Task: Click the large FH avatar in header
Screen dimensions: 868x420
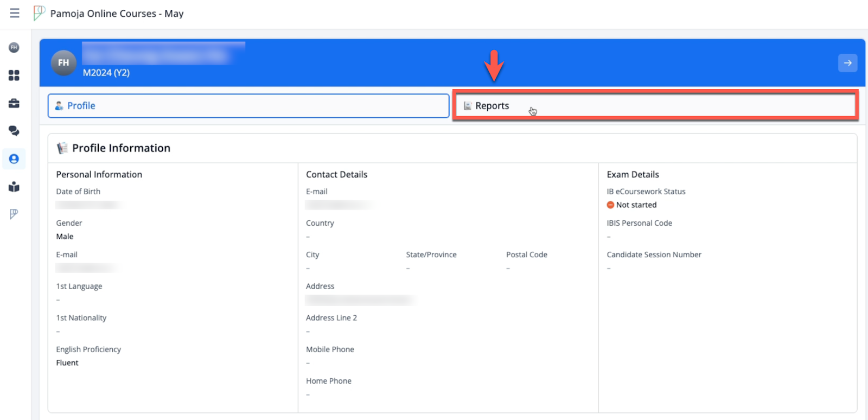Action: click(63, 63)
